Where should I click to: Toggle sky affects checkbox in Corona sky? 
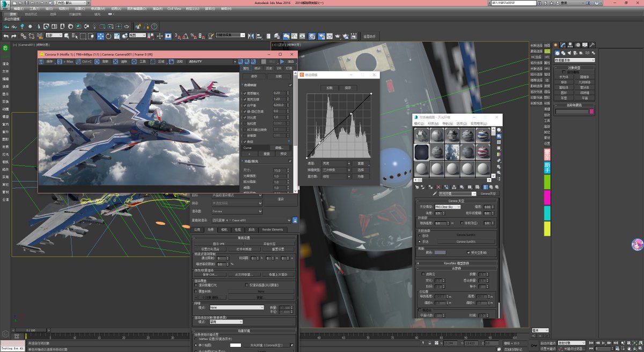click(x=469, y=252)
